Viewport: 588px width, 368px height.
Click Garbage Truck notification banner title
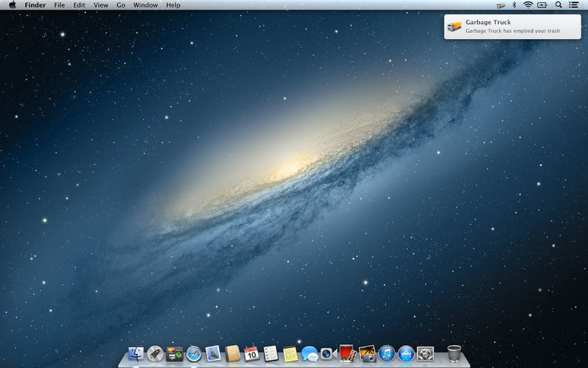(x=488, y=22)
